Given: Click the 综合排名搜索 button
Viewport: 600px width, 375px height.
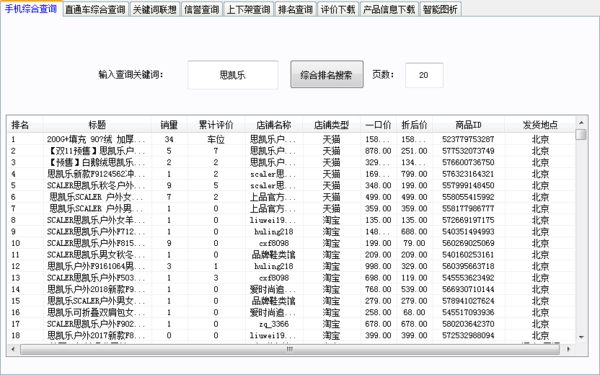Looking at the screenshot, I should [327, 75].
